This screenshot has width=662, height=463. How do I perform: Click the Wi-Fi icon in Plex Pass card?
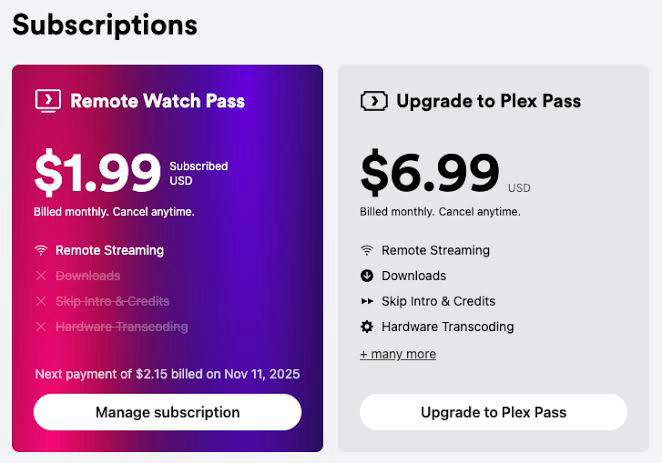pyautogui.click(x=367, y=250)
